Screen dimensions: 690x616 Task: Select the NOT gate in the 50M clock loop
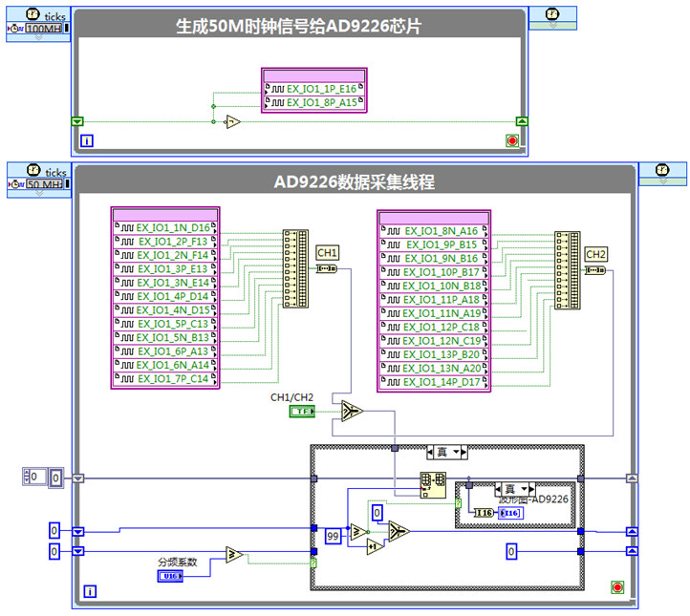(233, 122)
